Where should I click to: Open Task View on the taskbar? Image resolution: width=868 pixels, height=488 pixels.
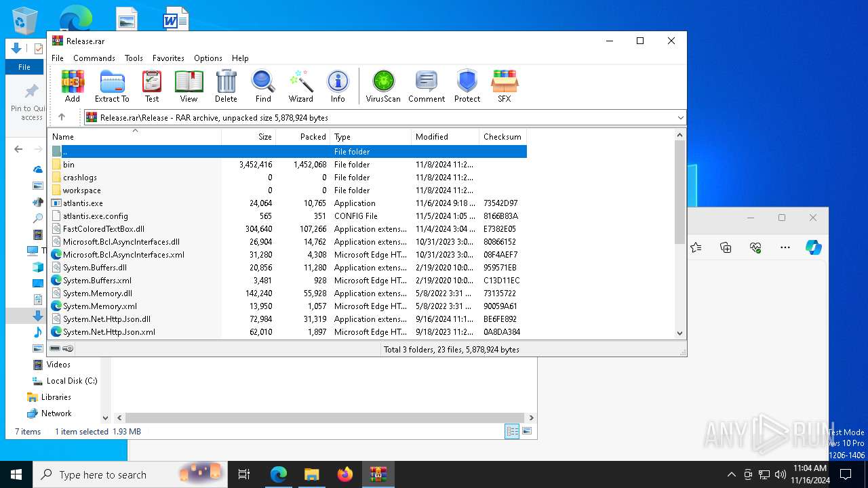(x=244, y=474)
